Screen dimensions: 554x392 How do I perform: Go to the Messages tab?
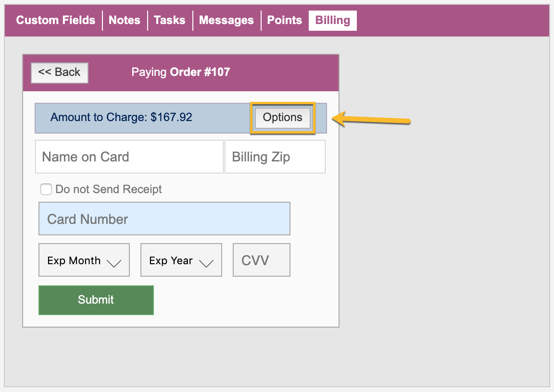pos(226,20)
